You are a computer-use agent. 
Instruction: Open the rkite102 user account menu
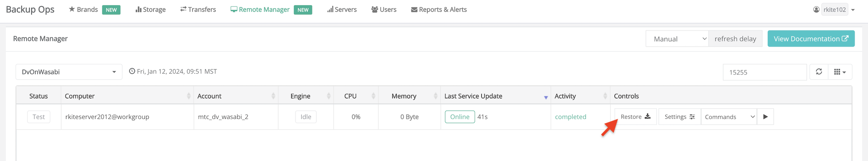(x=834, y=10)
